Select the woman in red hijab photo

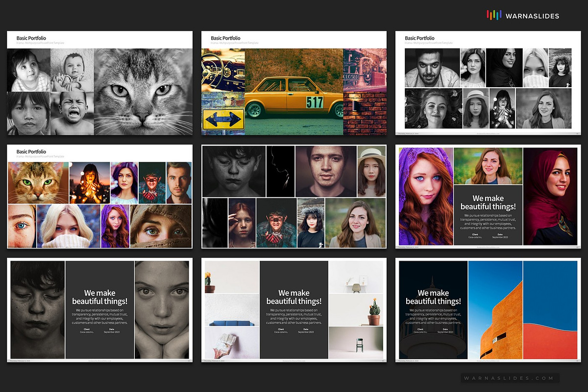pyautogui.click(x=550, y=196)
